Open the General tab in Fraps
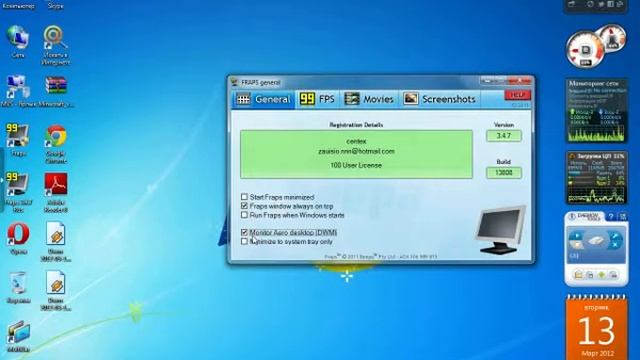 (264, 99)
